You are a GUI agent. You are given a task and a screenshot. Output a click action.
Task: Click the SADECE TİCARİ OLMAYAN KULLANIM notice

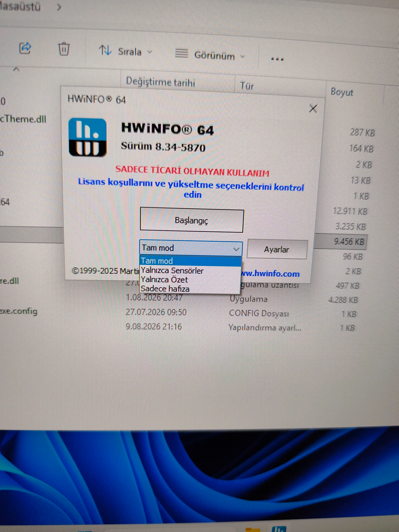[192, 171]
